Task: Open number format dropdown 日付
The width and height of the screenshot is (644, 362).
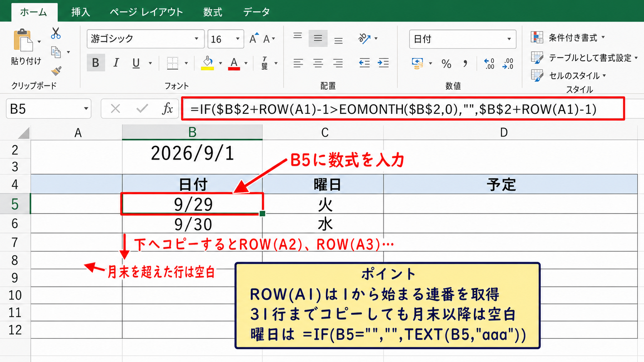Action: tap(509, 39)
